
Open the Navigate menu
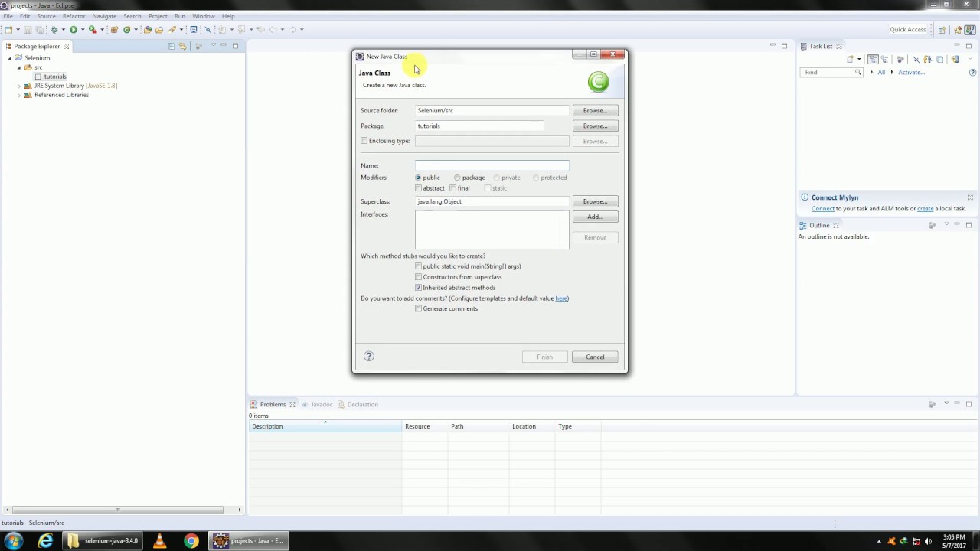pyautogui.click(x=104, y=16)
